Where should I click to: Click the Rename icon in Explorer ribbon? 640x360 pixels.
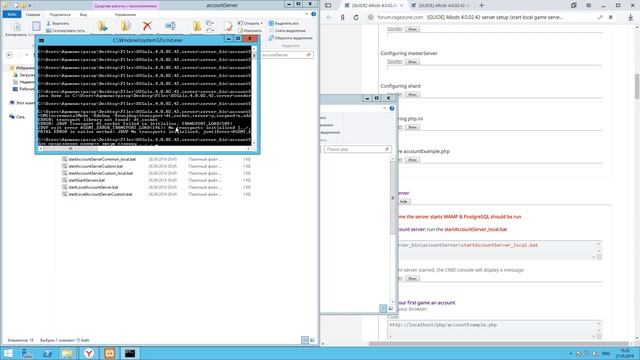pyautogui.click(x=170, y=26)
